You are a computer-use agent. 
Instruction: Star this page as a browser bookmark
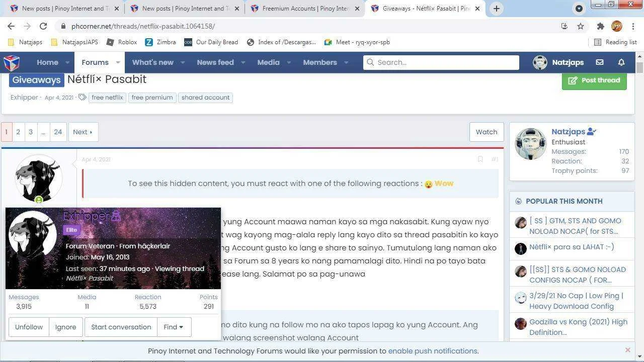[x=581, y=26]
